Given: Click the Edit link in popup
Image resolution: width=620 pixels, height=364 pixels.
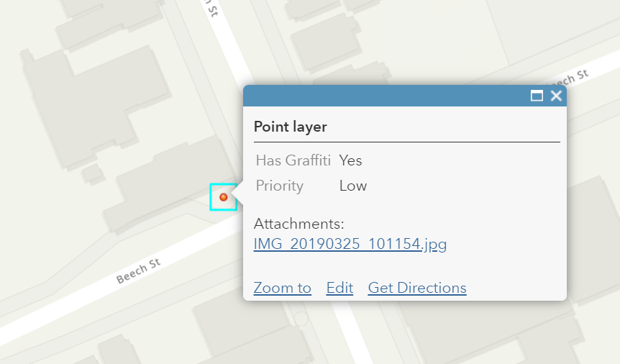Looking at the screenshot, I should [339, 288].
